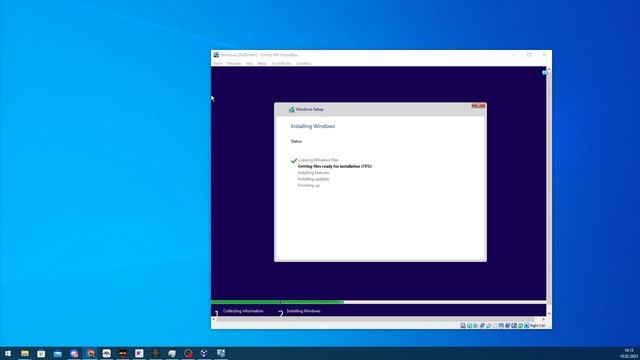Click the recording status icon
This screenshot has width=640, height=360.
point(507,326)
